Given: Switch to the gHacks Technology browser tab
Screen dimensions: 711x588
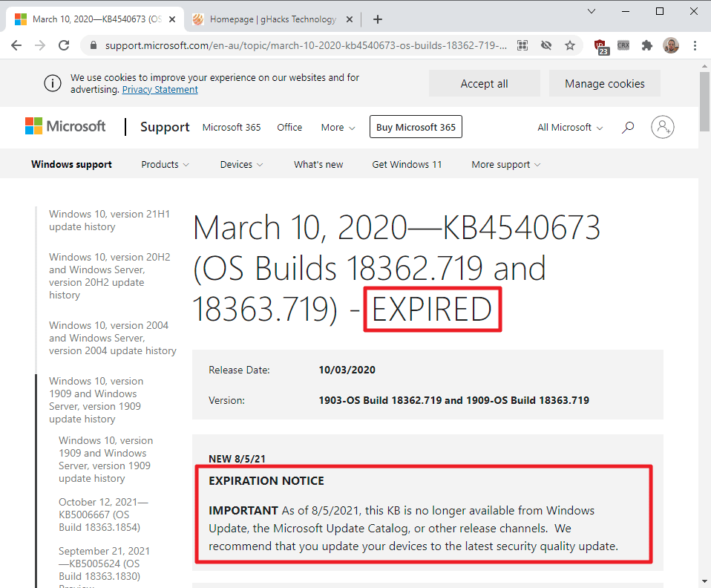Looking at the screenshot, I should pyautogui.click(x=267, y=19).
